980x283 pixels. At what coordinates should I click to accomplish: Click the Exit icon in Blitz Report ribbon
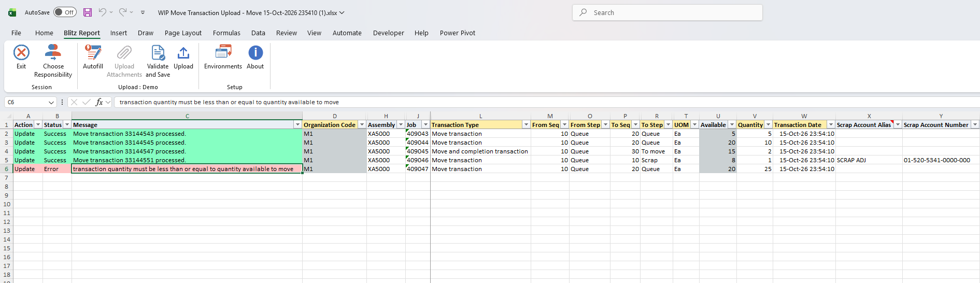pos(21,53)
